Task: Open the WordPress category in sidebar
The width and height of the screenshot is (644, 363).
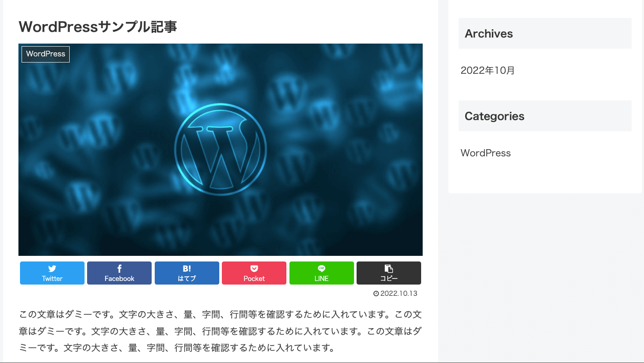Action: point(486,153)
